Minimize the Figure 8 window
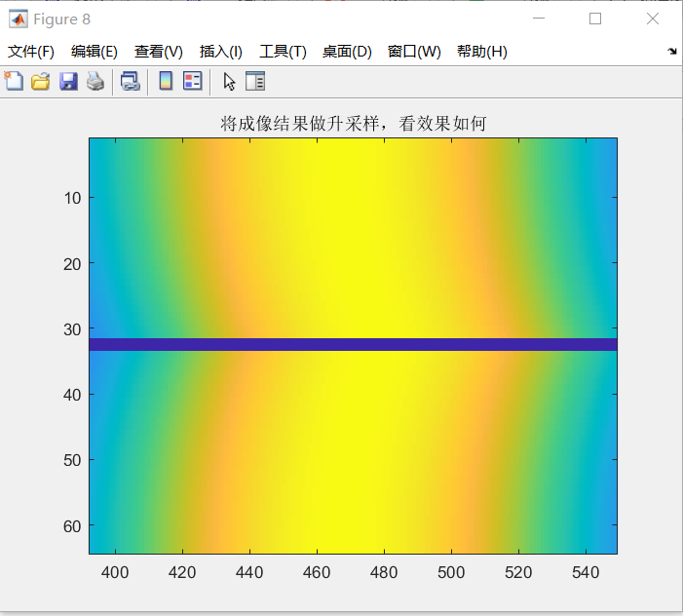683x616 pixels. pyautogui.click(x=539, y=19)
